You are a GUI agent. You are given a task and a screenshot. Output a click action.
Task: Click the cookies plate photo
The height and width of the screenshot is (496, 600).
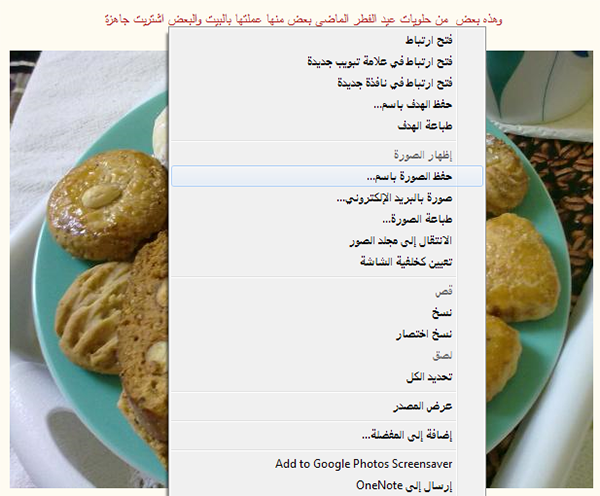pyautogui.click(x=89, y=269)
